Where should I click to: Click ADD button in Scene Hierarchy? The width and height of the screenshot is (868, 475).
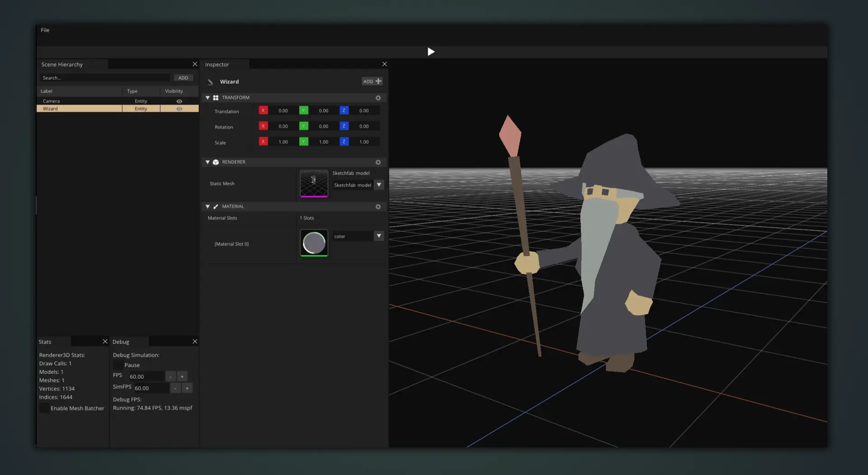(x=183, y=78)
